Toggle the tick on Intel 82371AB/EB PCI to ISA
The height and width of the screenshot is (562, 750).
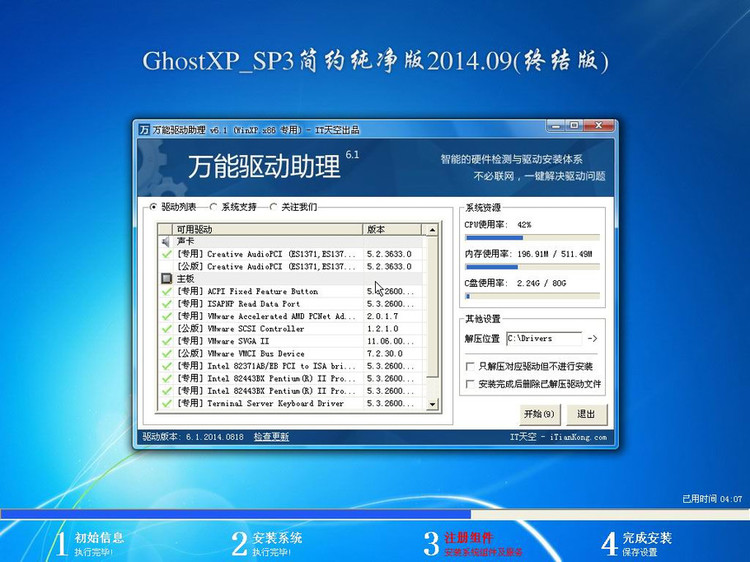pyautogui.click(x=166, y=366)
